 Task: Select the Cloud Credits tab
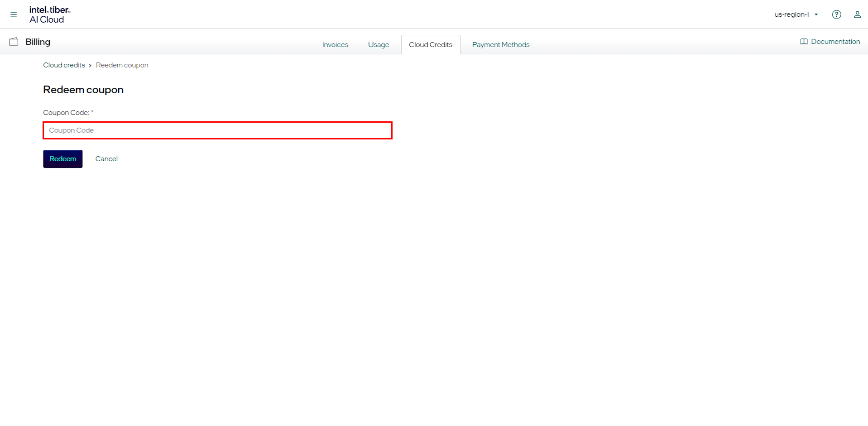431,45
